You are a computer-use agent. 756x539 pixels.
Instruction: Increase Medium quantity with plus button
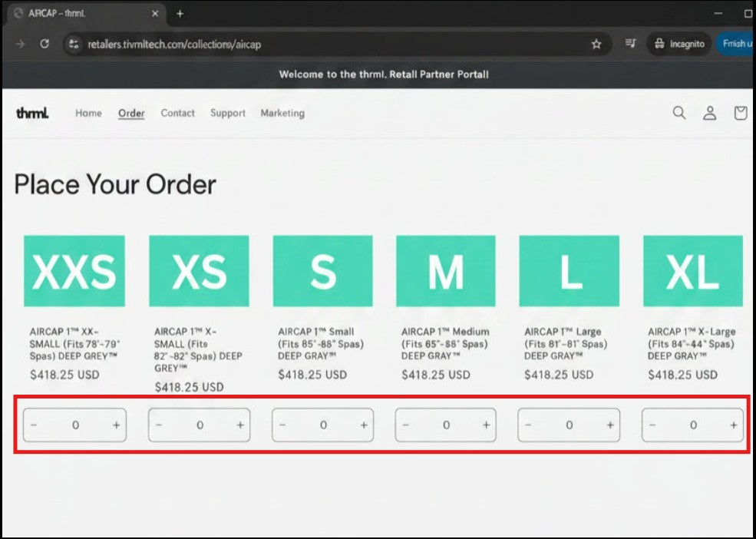tap(486, 425)
